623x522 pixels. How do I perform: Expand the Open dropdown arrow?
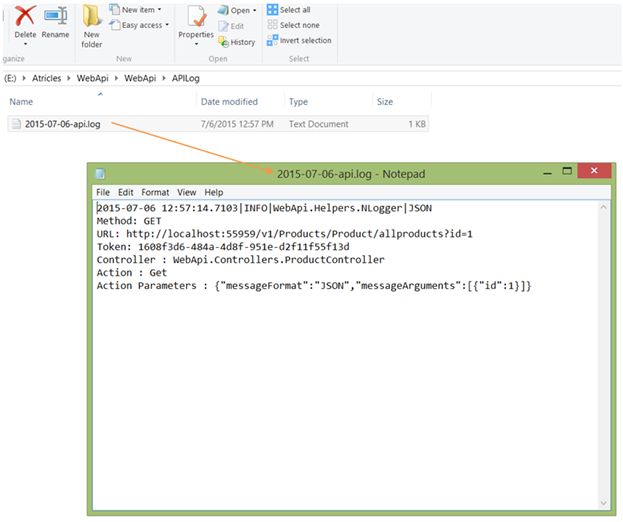click(254, 10)
